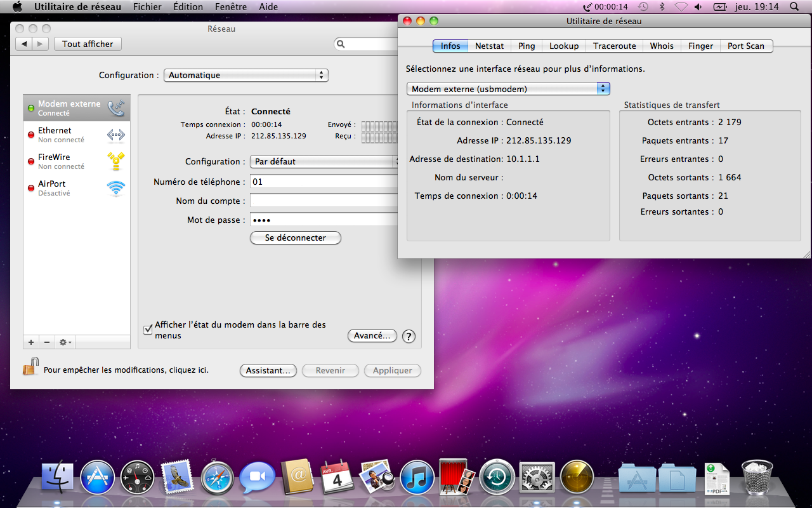Expand the Modem externe interface dropdown
Screen dimensions: 812x508
[x=507, y=89]
